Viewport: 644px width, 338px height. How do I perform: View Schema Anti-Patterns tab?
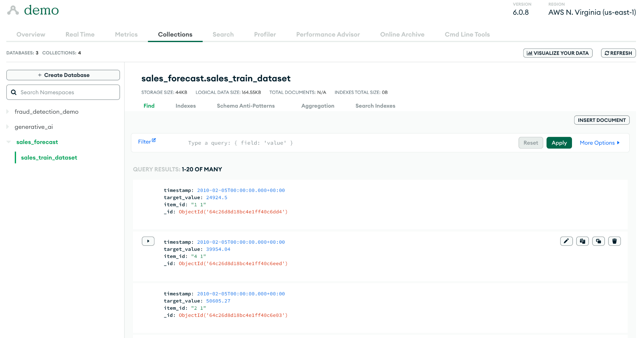click(246, 106)
